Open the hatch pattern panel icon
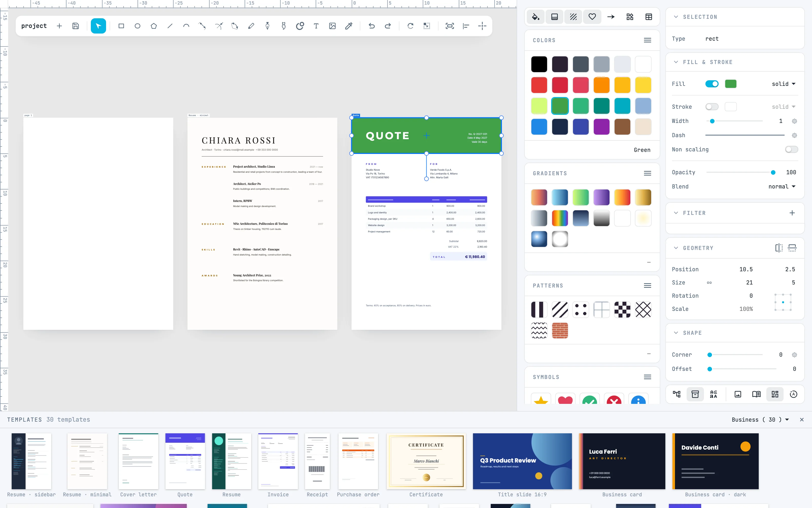812x508 pixels. (573, 17)
